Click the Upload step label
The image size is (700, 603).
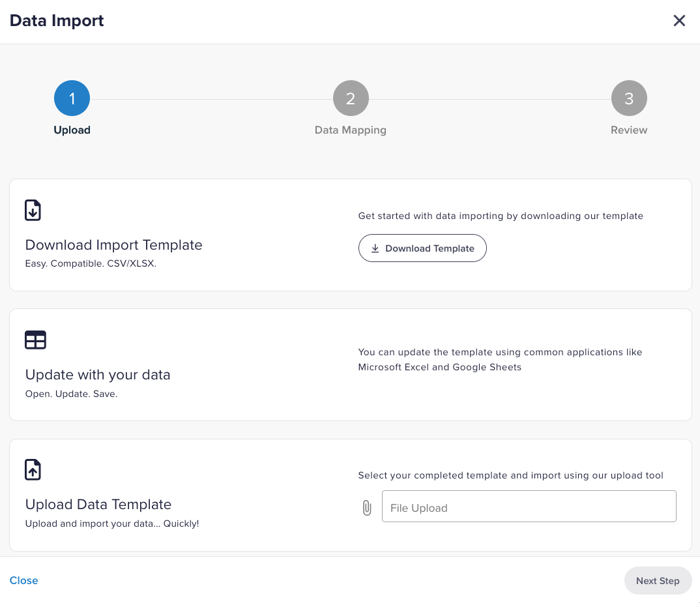[x=72, y=130]
